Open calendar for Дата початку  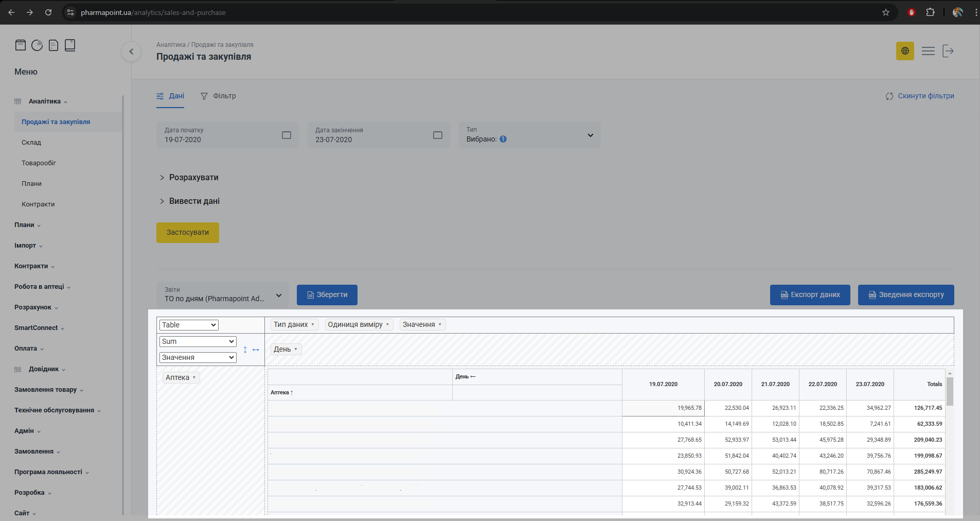(x=287, y=135)
